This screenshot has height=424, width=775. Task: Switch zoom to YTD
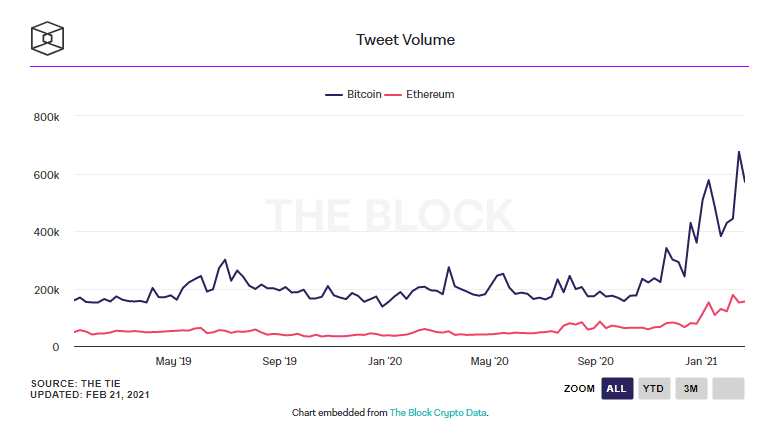(x=654, y=388)
